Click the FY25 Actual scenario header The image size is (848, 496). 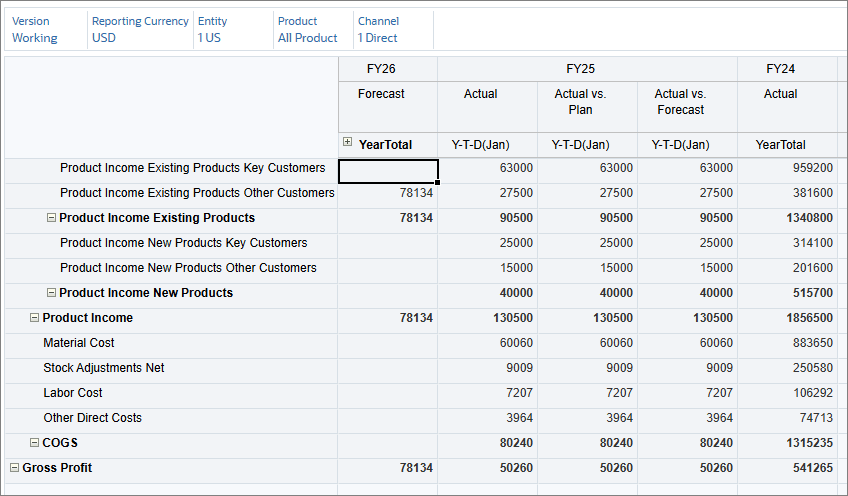[x=487, y=107]
